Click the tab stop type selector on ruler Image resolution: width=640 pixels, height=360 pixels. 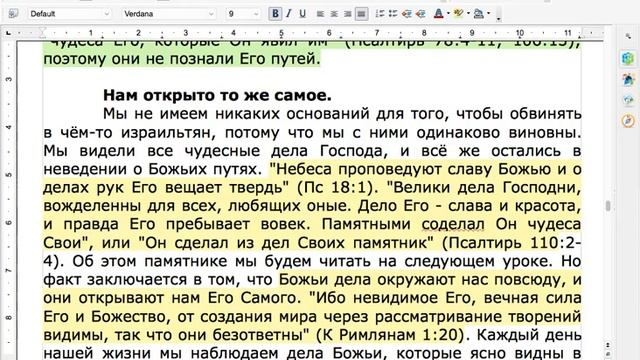(8, 32)
